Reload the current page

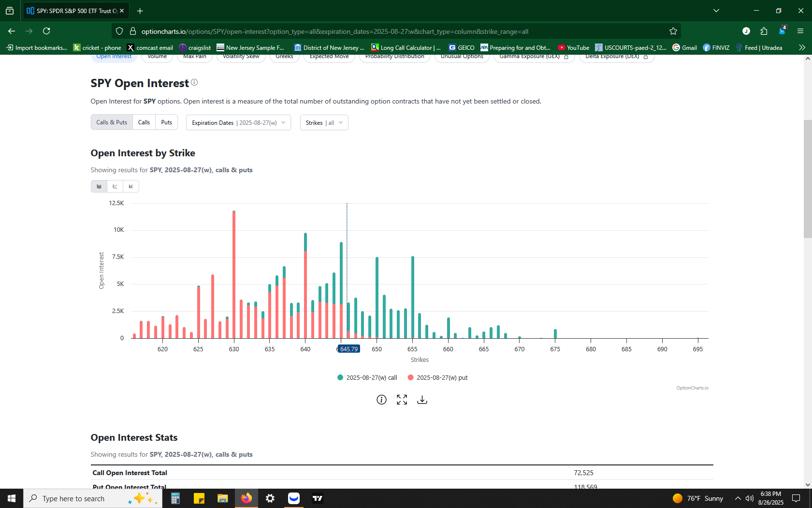pos(46,31)
